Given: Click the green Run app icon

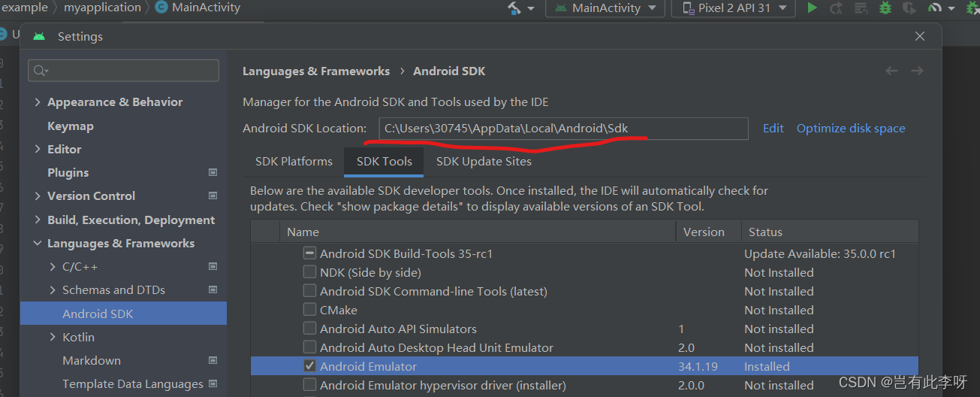Looking at the screenshot, I should (x=812, y=8).
